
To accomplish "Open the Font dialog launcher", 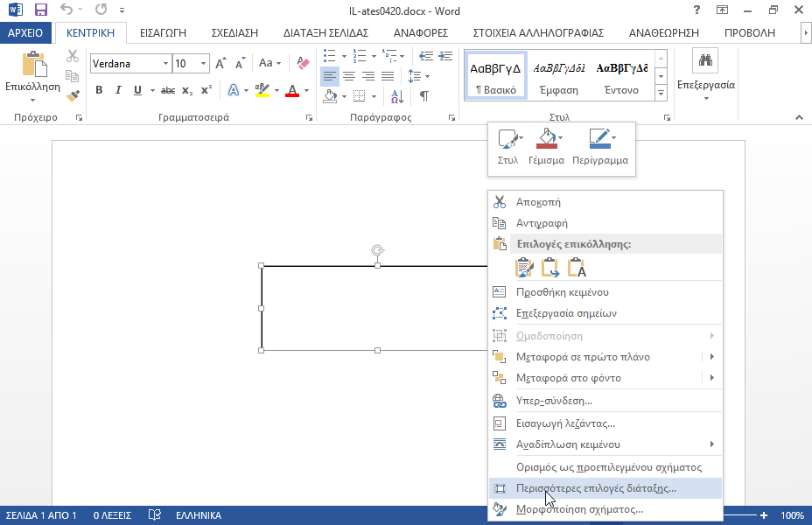I will tap(309, 118).
